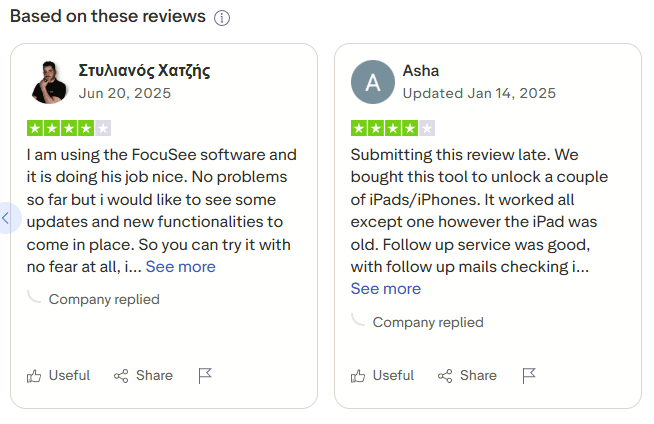
Task: Flag the review by Στυλιανός Χατζής
Action: 205,376
